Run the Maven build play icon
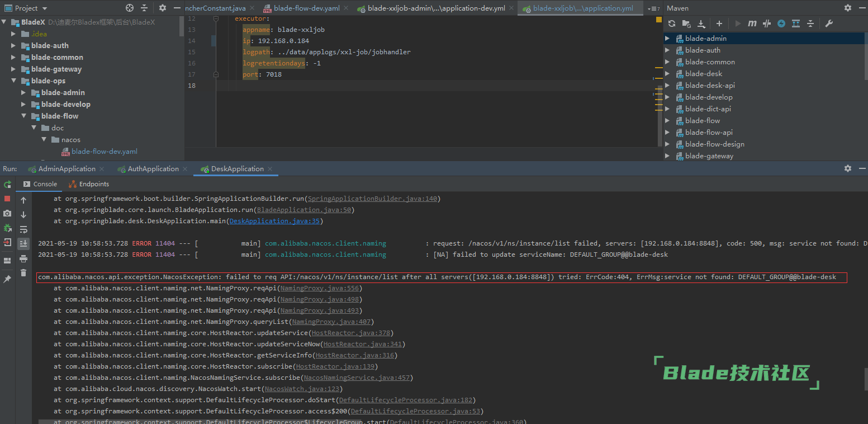The height and width of the screenshot is (424, 868). pyautogui.click(x=738, y=23)
